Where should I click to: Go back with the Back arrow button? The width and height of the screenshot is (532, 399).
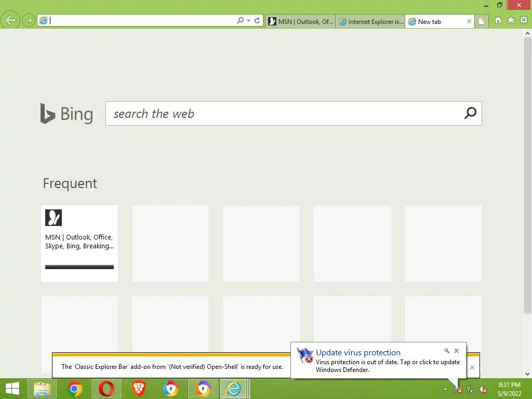click(x=10, y=20)
